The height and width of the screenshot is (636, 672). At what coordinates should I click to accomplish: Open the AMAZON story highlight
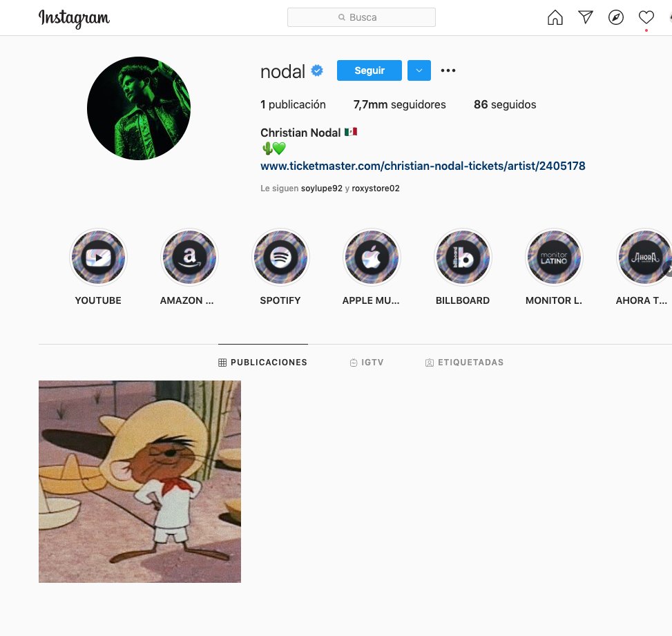[x=189, y=257]
